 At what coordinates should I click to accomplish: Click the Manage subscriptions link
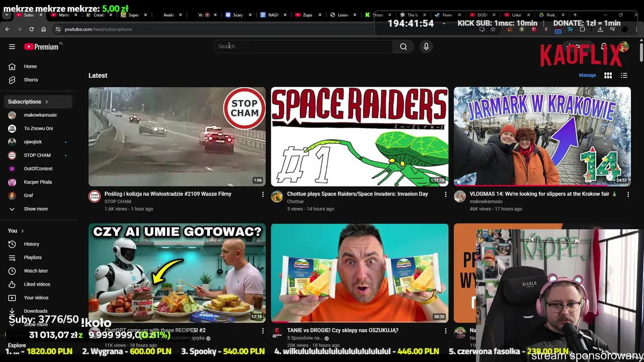click(x=587, y=75)
